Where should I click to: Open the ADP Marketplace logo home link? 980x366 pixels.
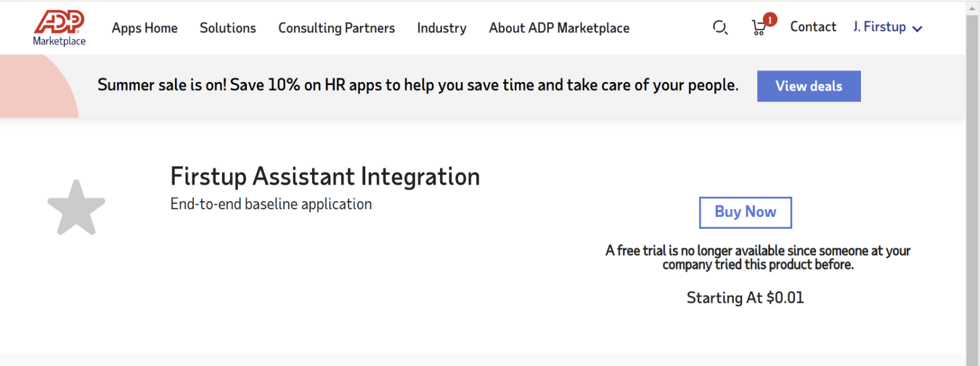coord(60,28)
